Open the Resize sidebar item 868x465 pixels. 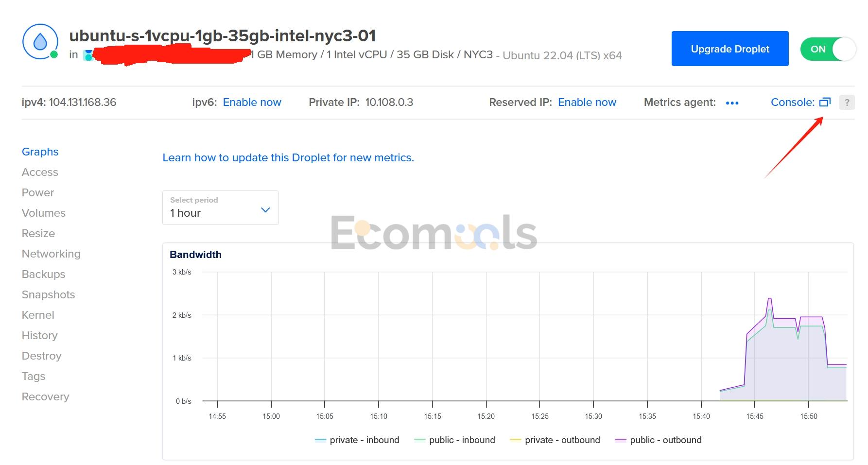38,233
